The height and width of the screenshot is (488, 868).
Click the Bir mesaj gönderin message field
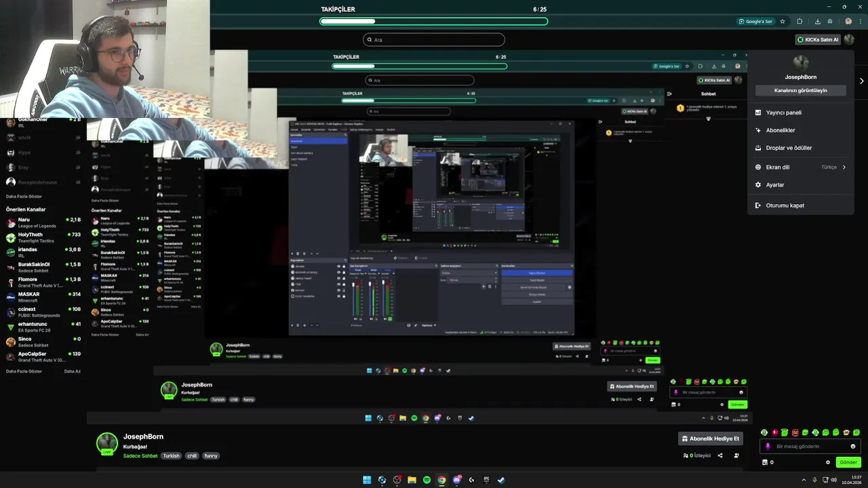[x=812, y=446]
